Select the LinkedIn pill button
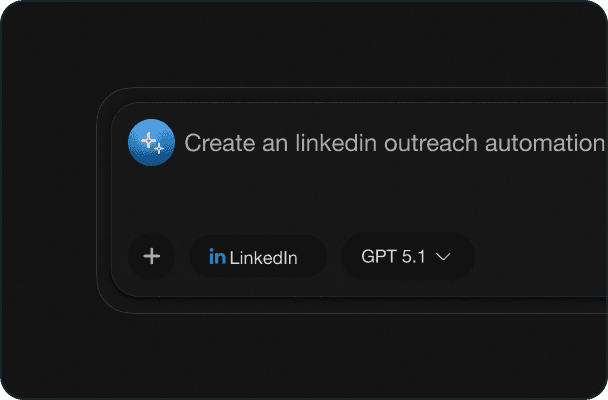The width and height of the screenshot is (608, 400). 258,256
